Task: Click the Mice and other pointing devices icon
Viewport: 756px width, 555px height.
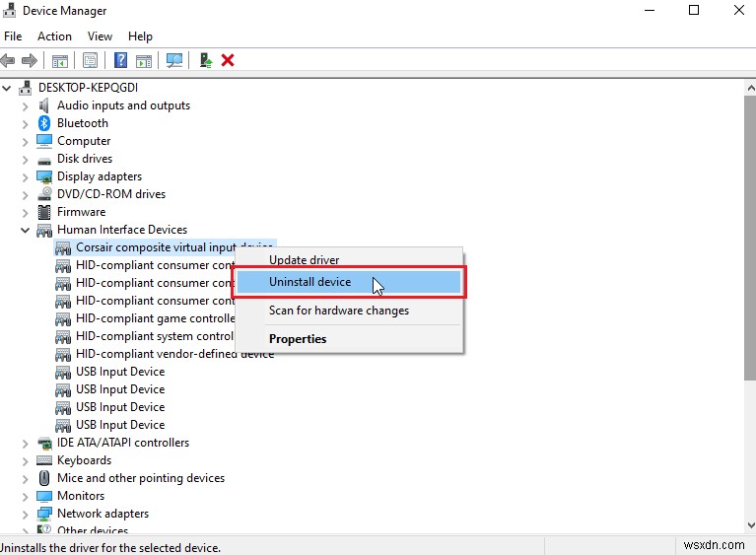Action: click(44, 478)
